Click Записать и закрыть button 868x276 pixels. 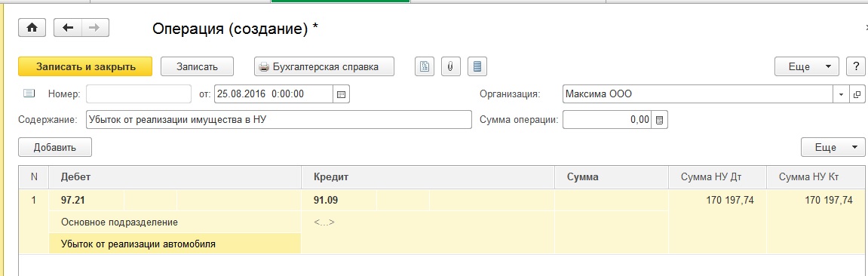point(85,66)
